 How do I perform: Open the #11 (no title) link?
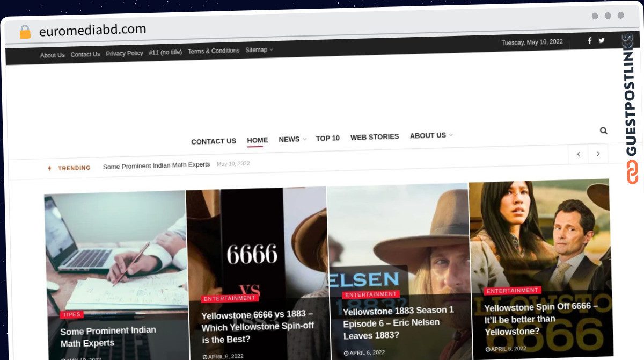click(x=165, y=52)
